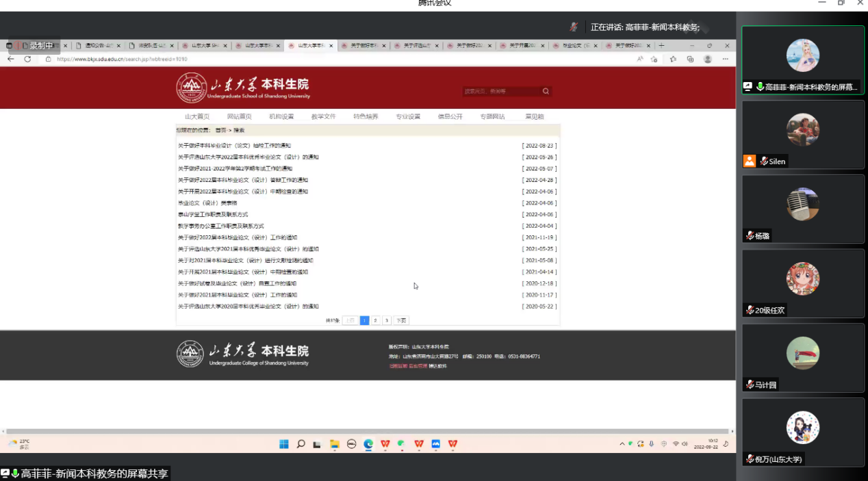Click the browser back arrow
Image resolution: width=868 pixels, height=481 pixels.
click(x=11, y=60)
